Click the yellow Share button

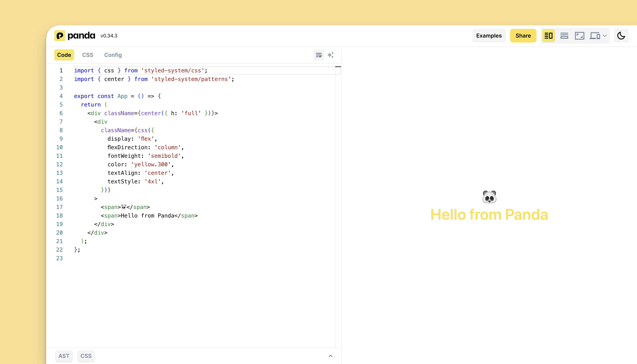523,36
